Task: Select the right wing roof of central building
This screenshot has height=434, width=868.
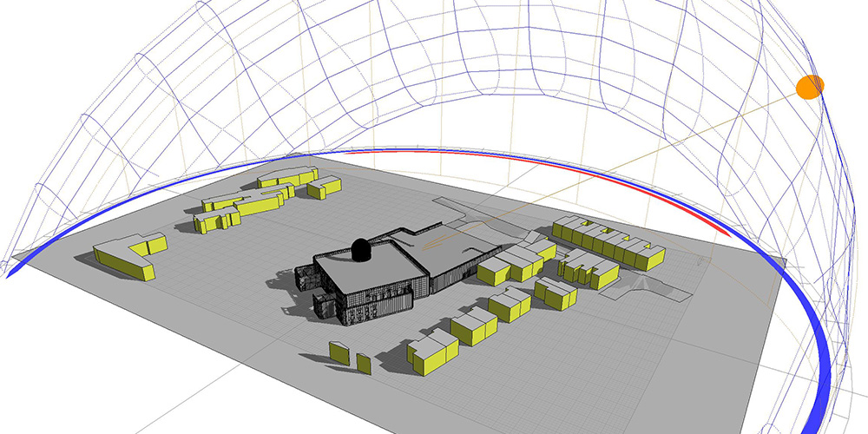Action: (x=451, y=252)
